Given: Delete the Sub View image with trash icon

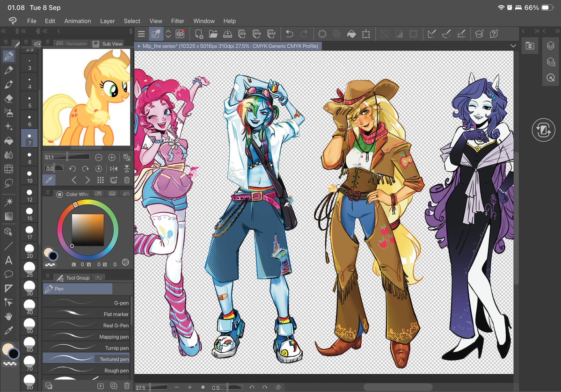Looking at the screenshot, I should coord(127,180).
